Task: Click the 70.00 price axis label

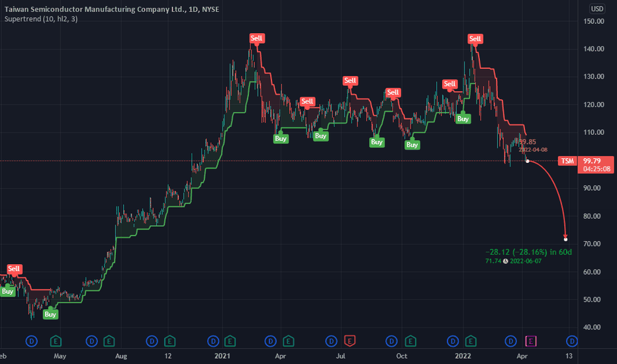Action: tap(593, 244)
